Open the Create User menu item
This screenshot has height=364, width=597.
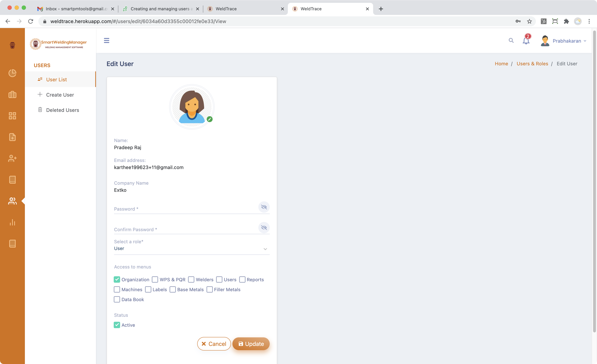[60, 94]
